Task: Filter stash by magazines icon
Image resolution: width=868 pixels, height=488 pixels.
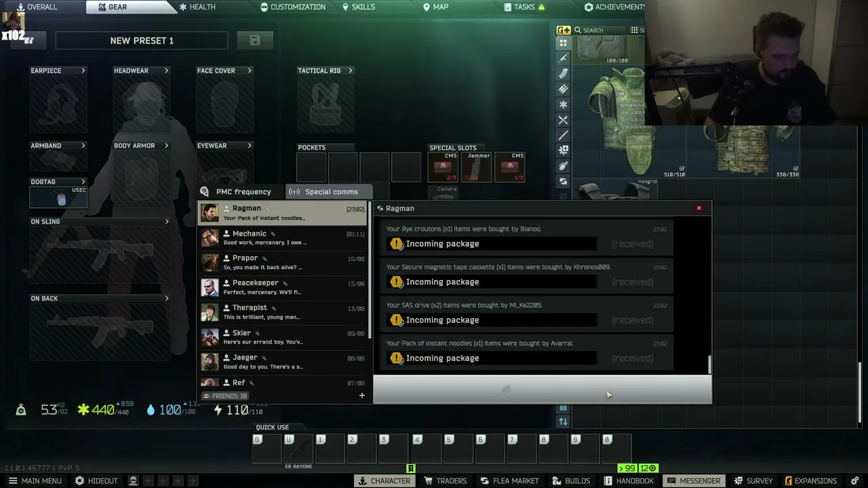Action: click(563, 74)
